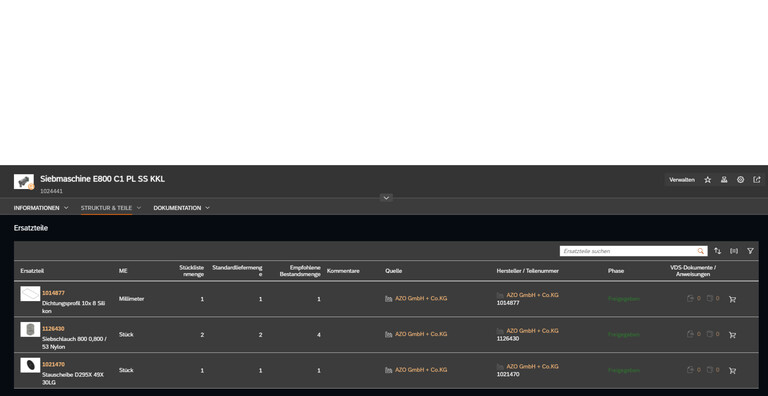Click the manufacturer icon in the 1126430 row
Viewport: 768px width, 396px height.
[x=500, y=331]
